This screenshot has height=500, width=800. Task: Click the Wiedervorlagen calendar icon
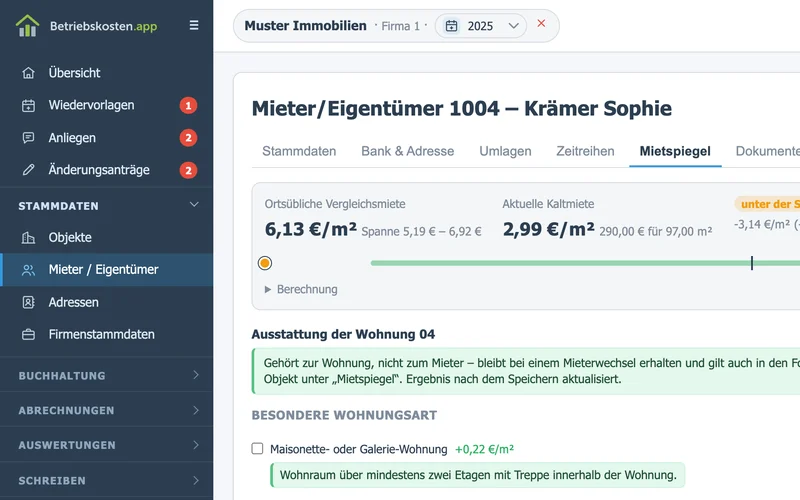29,106
